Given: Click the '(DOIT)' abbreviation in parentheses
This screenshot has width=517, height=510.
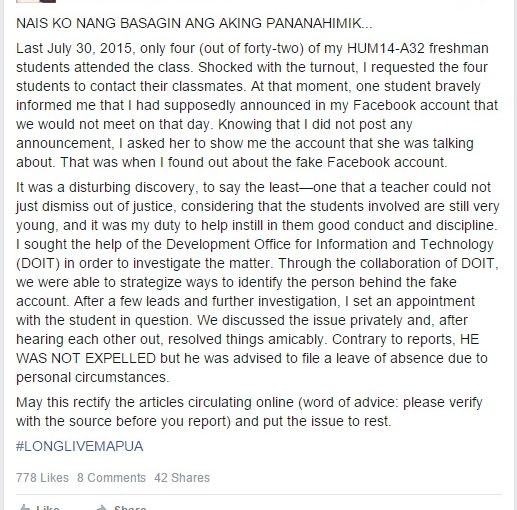Looking at the screenshot, I should 38,263.
